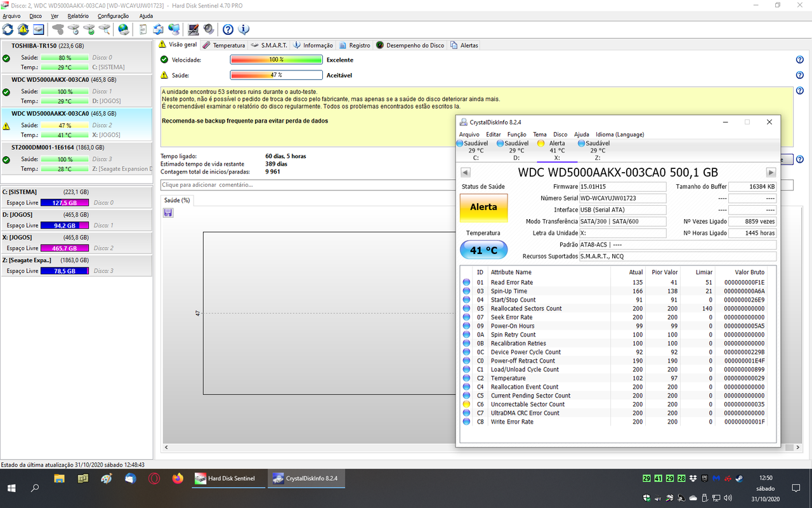The height and width of the screenshot is (508, 812).
Task: Open the Arquivo menu in Hard Disk Sentinel
Action: coord(11,16)
